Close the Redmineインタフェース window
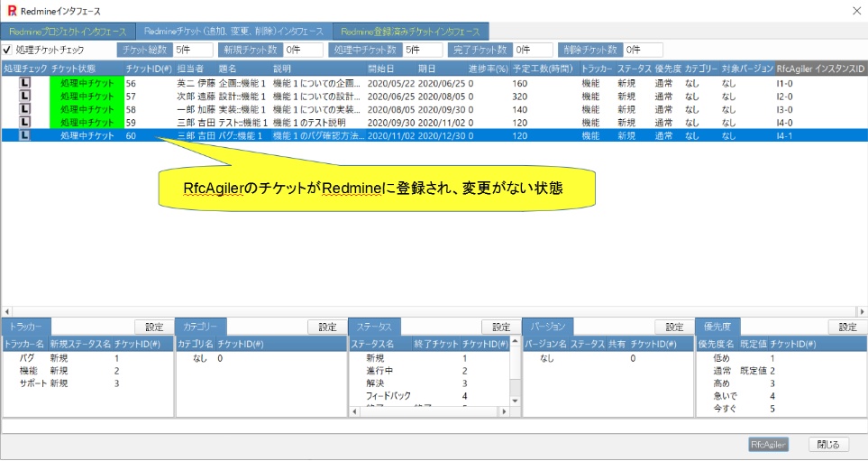Image resolution: width=868 pixels, height=461 pixels. (x=857, y=11)
